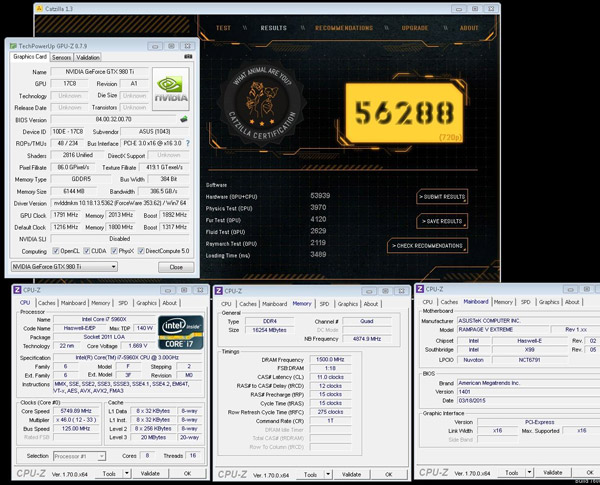The height and width of the screenshot is (485, 600).
Task: Open Caches tab in the CPU tab window
Action: point(47,303)
